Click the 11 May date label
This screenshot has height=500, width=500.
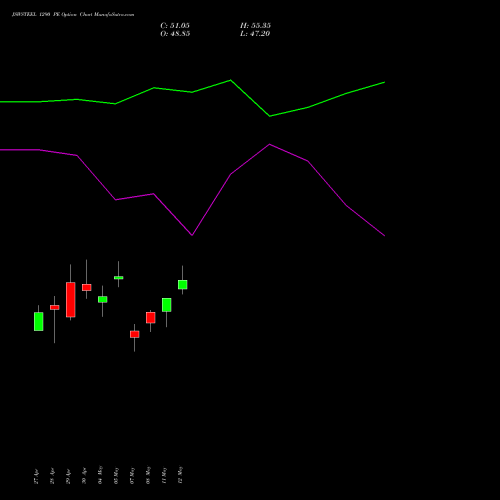pyautogui.click(x=164, y=475)
